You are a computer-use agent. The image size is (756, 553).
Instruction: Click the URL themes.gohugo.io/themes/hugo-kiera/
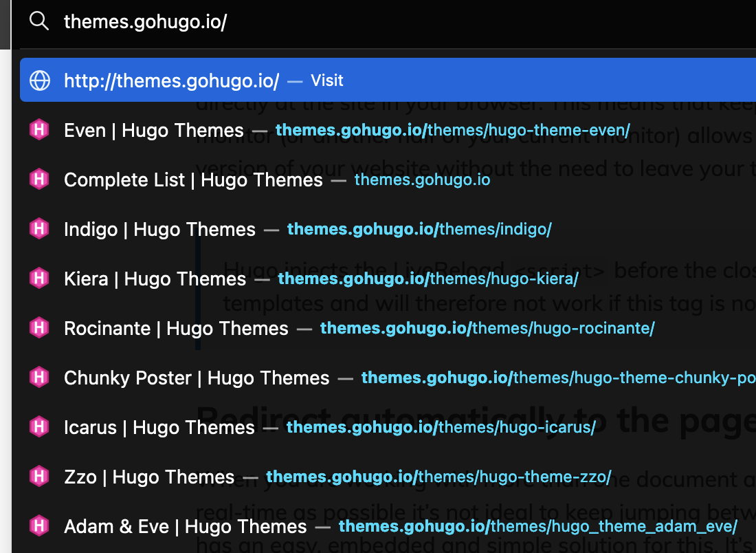pyautogui.click(x=428, y=279)
